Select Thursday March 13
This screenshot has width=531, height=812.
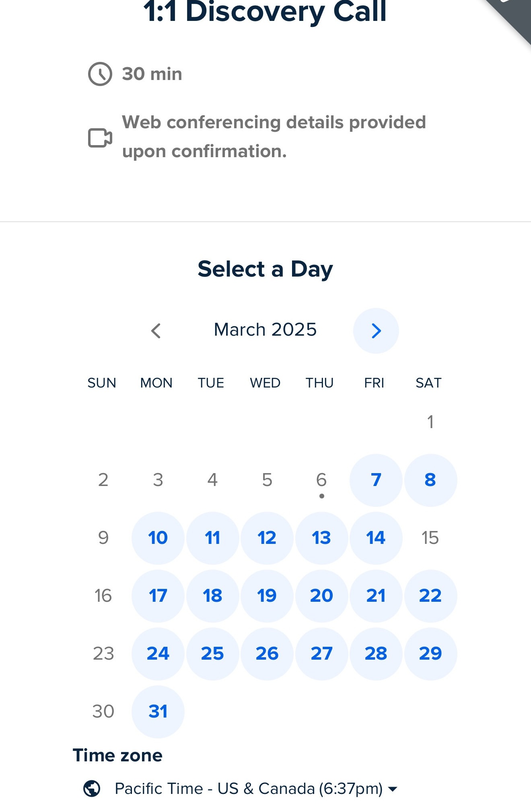(x=321, y=538)
